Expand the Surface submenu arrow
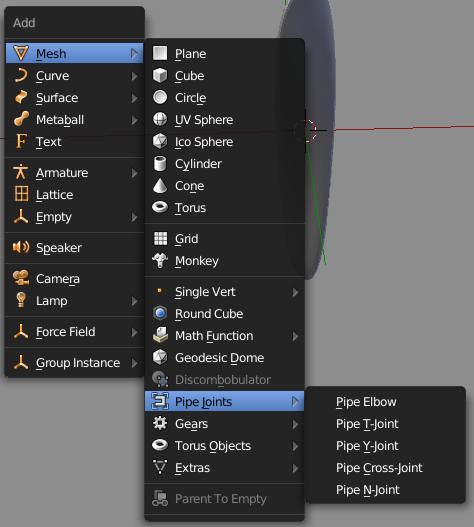 click(134, 98)
